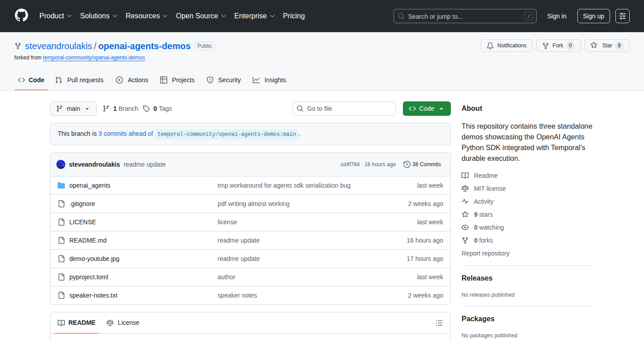
Task: Open the MIT license link in About
Action: pyautogui.click(x=484, y=189)
